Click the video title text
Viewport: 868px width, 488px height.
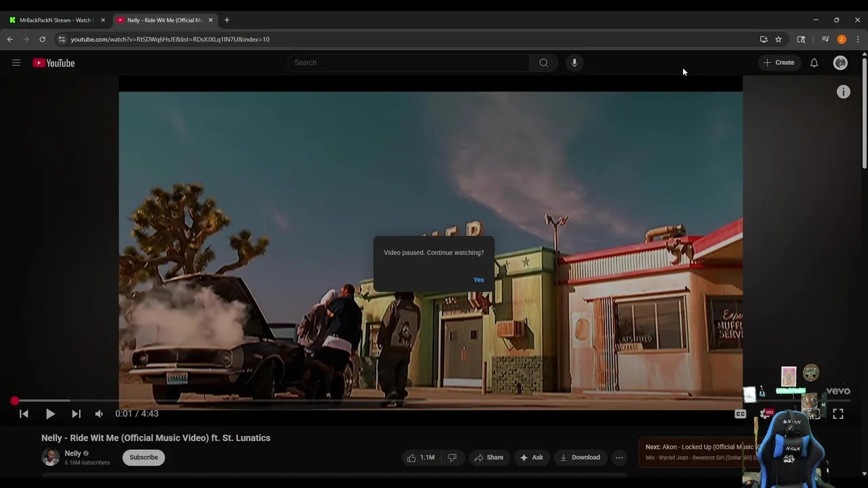pos(156,438)
